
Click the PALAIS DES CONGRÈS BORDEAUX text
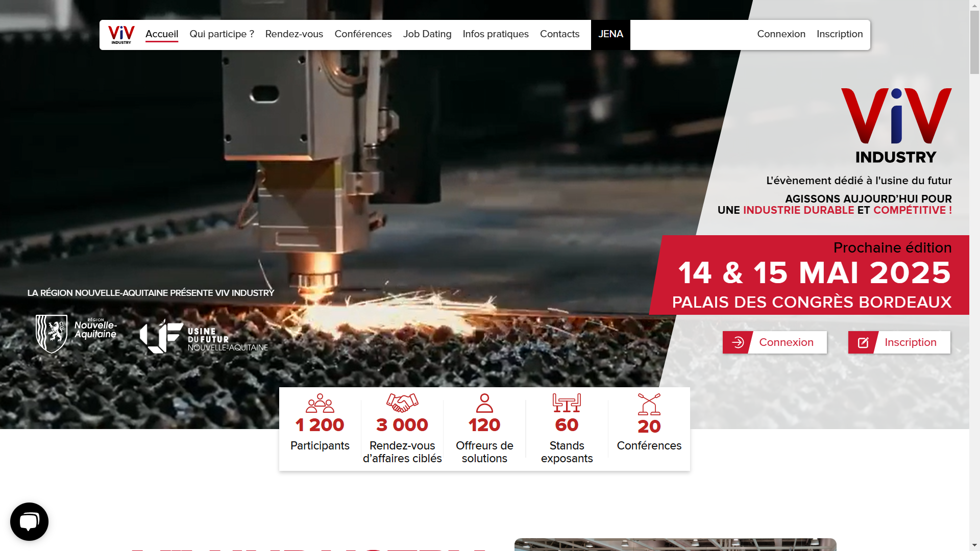tap(812, 302)
